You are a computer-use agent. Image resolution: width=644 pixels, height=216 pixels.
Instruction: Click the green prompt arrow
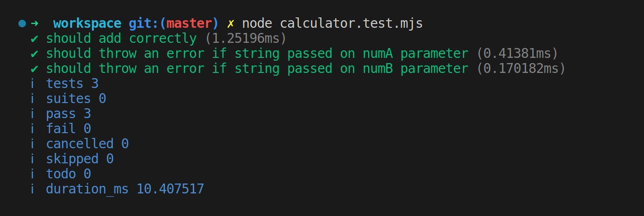click(x=34, y=23)
